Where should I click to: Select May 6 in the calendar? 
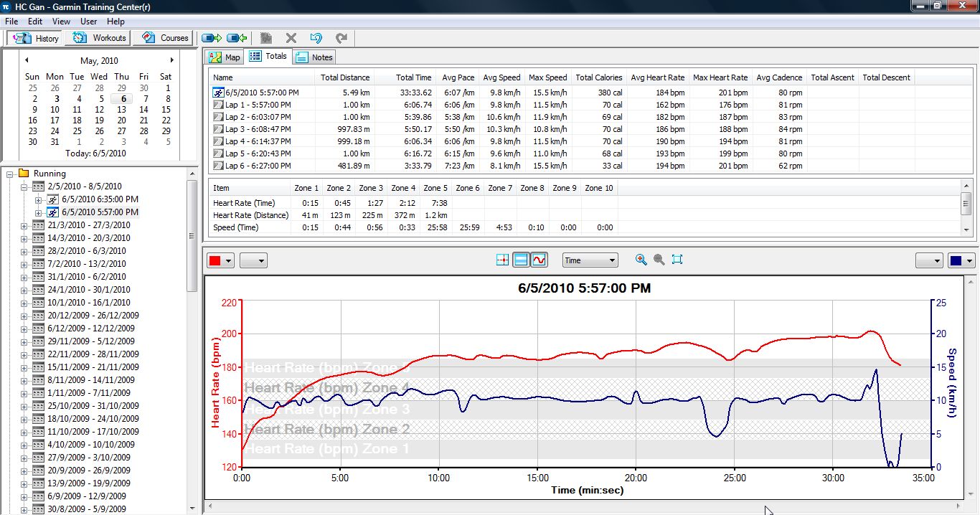coord(123,99)
